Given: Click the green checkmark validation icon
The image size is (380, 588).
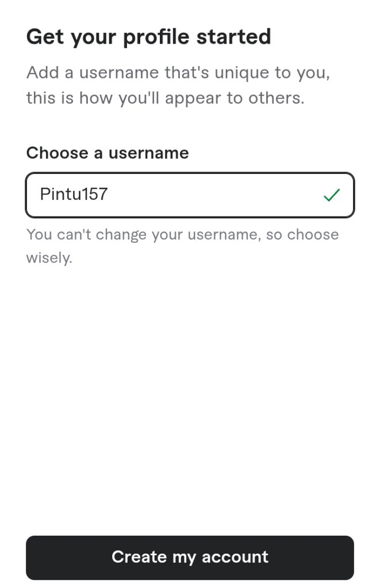Looking at the screenshot, I should (332, 195).
